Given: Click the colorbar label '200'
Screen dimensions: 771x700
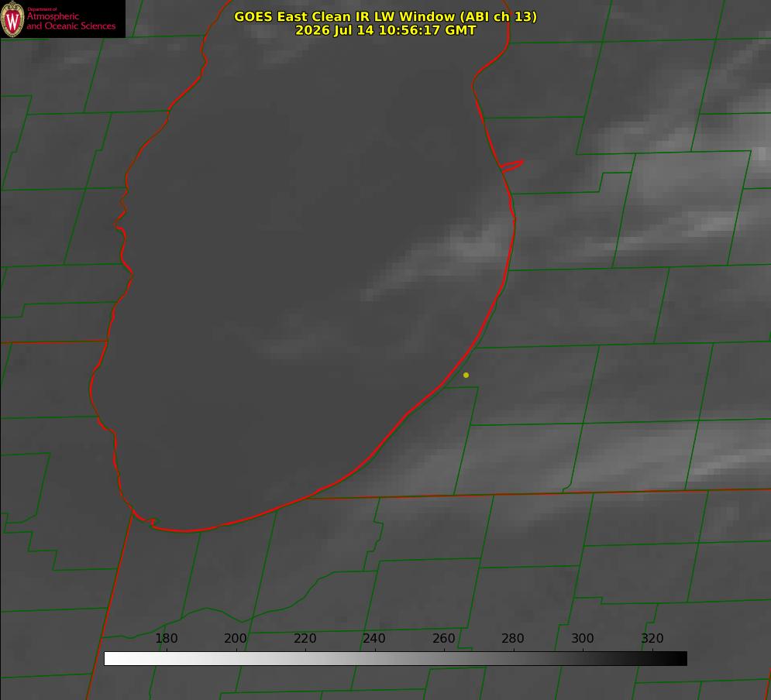Looking at the screenshot, I should 236,638.
